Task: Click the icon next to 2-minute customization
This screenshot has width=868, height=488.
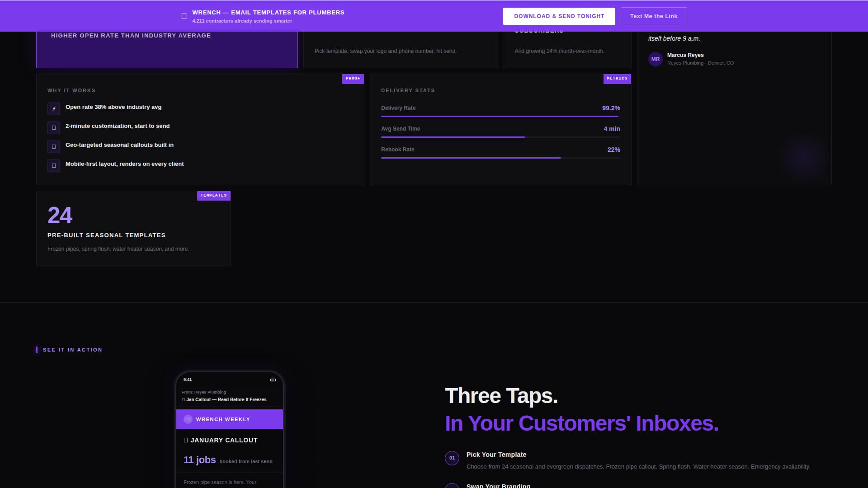Action: pos(54,127)
